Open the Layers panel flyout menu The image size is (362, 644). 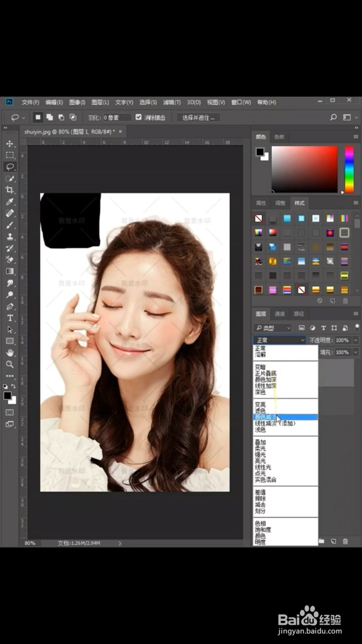click(x=355, y=313)
